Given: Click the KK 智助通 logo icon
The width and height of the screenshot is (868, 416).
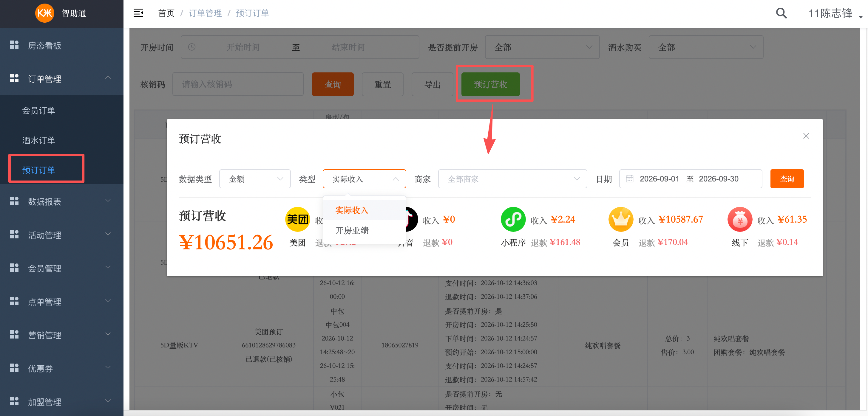Looking at the screenshot, I should pos(44,13).
